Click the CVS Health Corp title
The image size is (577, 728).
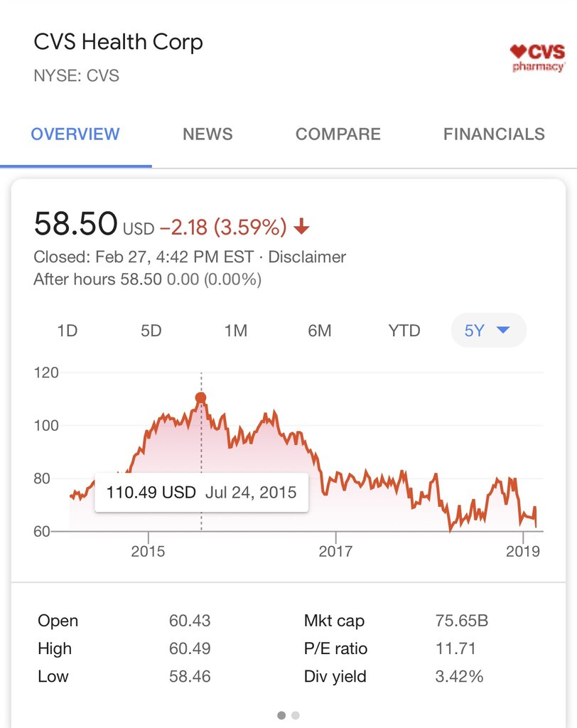point(119,42)
